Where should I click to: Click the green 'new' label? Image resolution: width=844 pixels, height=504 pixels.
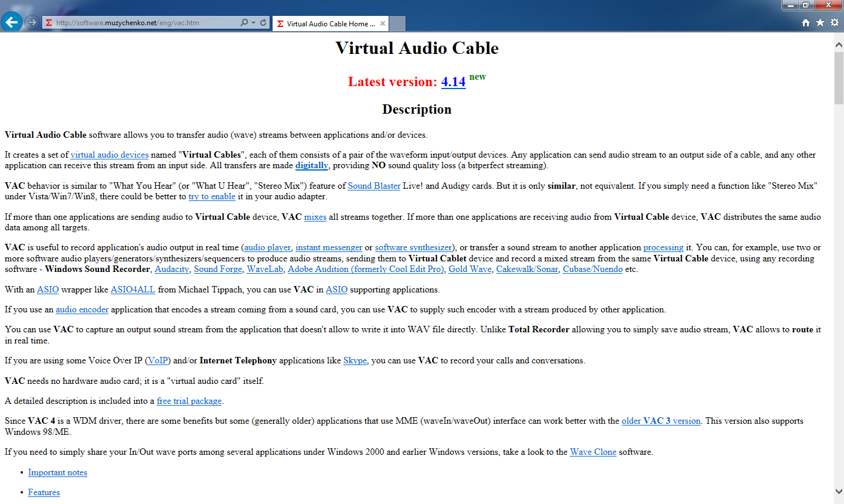[x=478, y=77]
